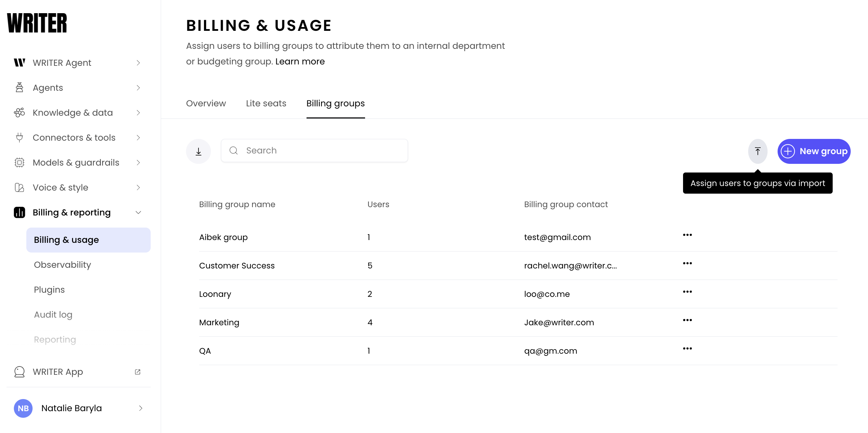Click the WRITER logo at top
868x433 pixels.
(x=37, y=23)
